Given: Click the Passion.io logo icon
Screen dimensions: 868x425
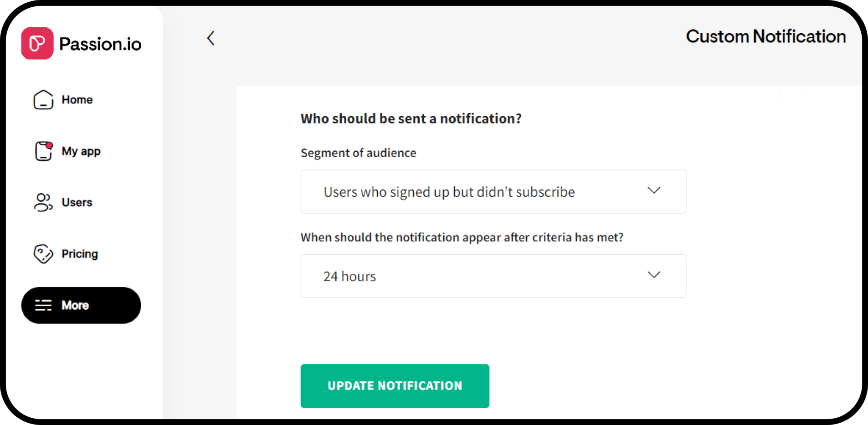Looking at the screenshot, I should pos(37,43).
